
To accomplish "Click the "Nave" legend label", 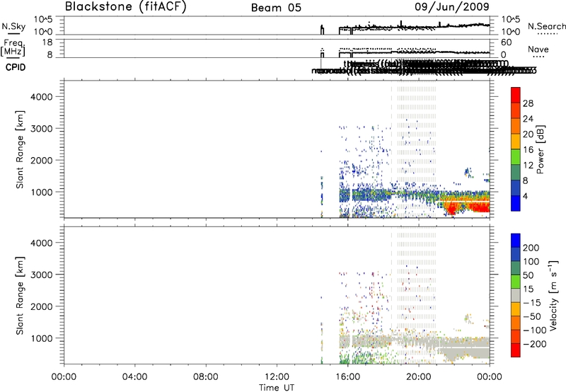I will pos(538,50).
